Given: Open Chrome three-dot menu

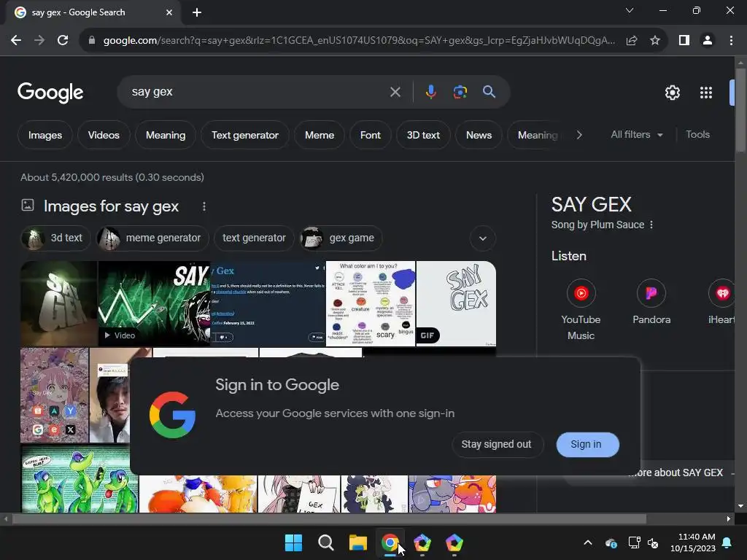Looking at the screenshot, I should [731, 41].
